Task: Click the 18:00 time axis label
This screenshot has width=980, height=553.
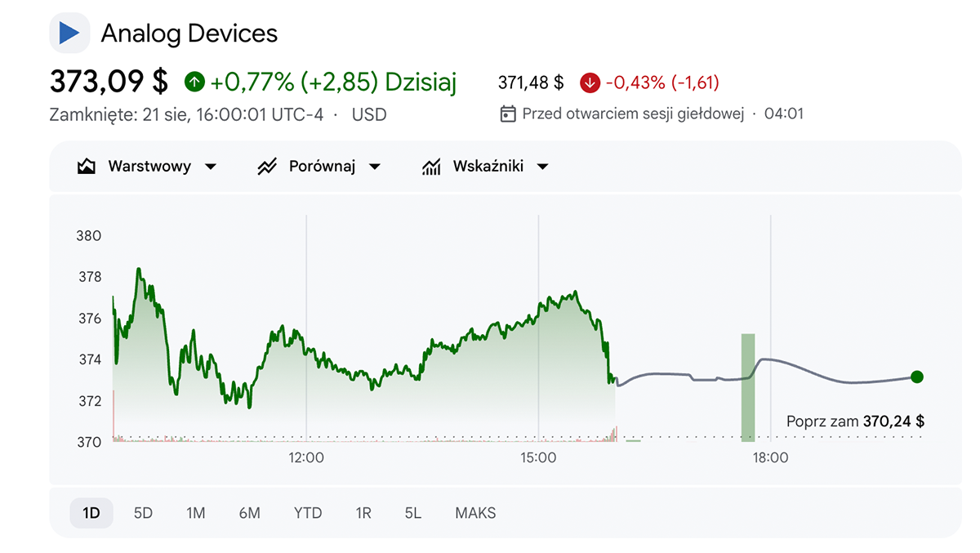Action: point(770,457)
